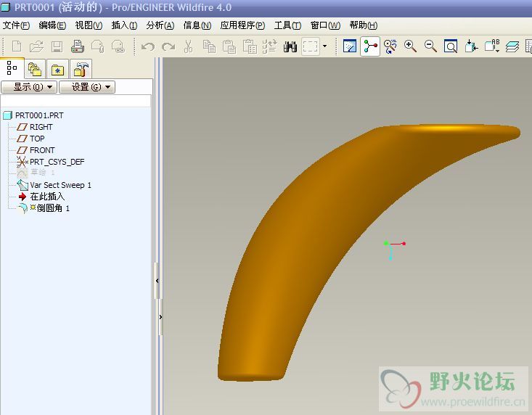This screenshot has height=415, width=532.
Task: Click the send mail with attachment icon
Action: (98, 46)
